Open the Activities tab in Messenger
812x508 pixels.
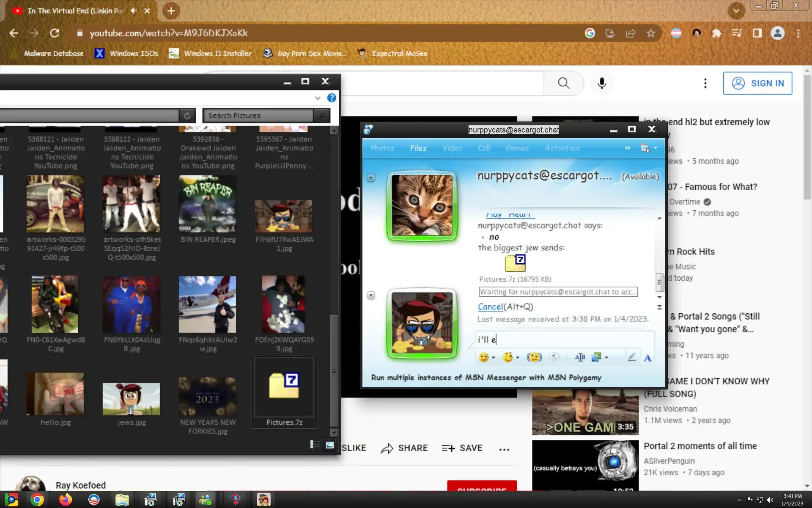(562, 148)
